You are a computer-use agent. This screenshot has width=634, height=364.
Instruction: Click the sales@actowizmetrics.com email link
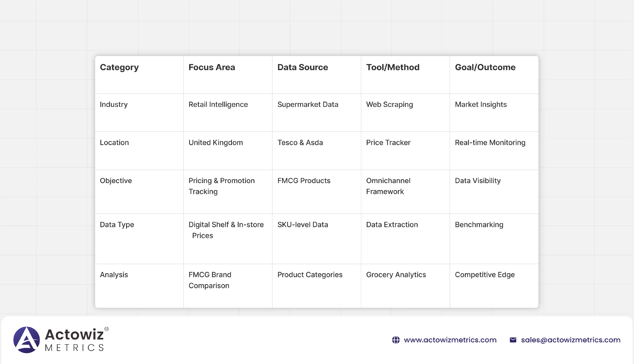pyautogui.click(x=571, y=340)
